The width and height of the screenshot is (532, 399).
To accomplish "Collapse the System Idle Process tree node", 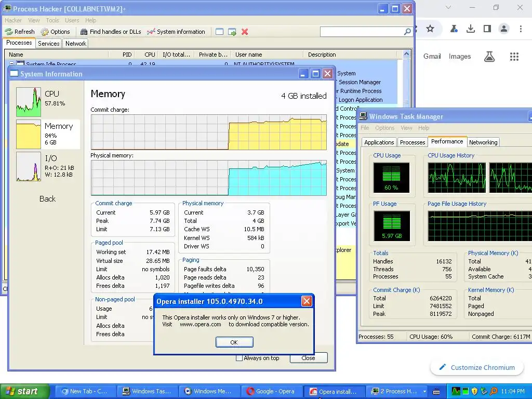I will pyautogui.click(x=11, y=63).
